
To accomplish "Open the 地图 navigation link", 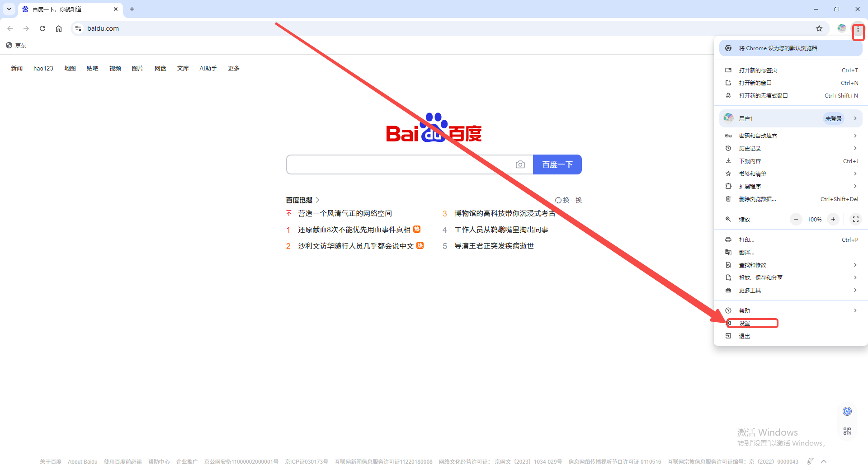I will coord(70,68).
